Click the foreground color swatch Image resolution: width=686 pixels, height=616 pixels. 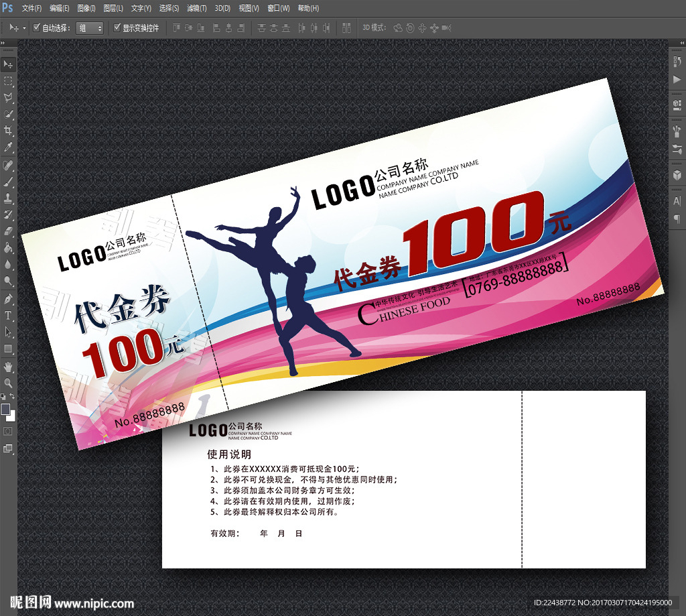coord(5,409)
